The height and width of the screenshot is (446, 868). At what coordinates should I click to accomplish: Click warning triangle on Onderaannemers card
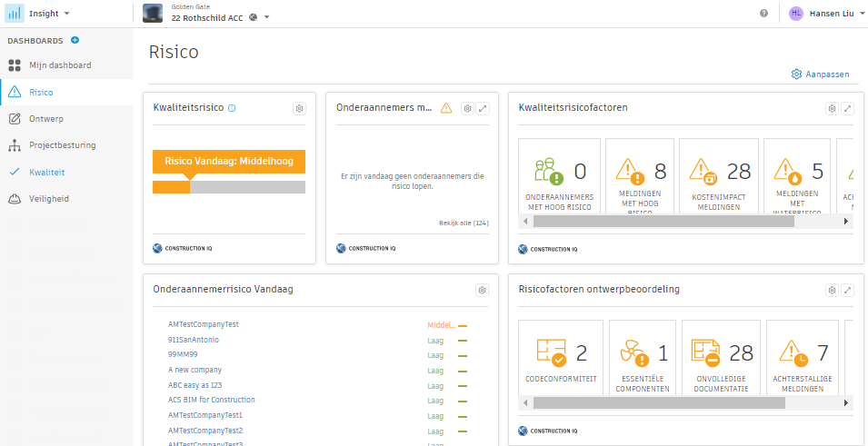pyautogui.click(x=445, y=108)
